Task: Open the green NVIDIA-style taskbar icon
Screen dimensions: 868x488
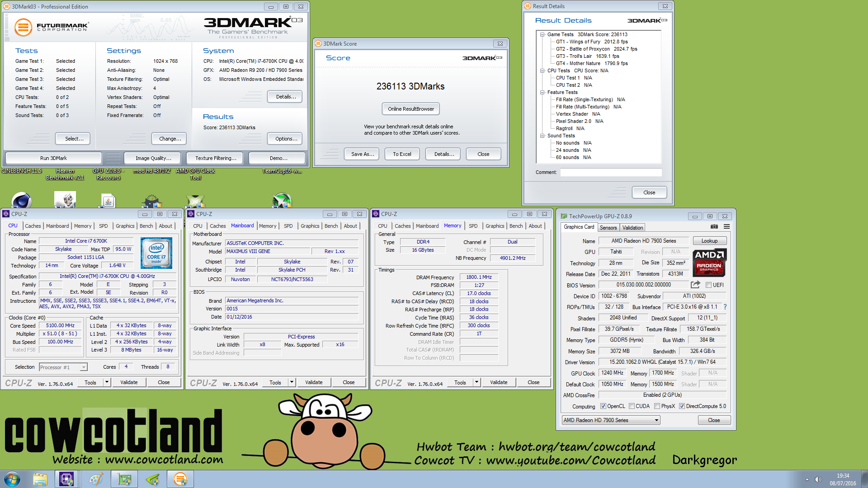Action: coord(152,479)
